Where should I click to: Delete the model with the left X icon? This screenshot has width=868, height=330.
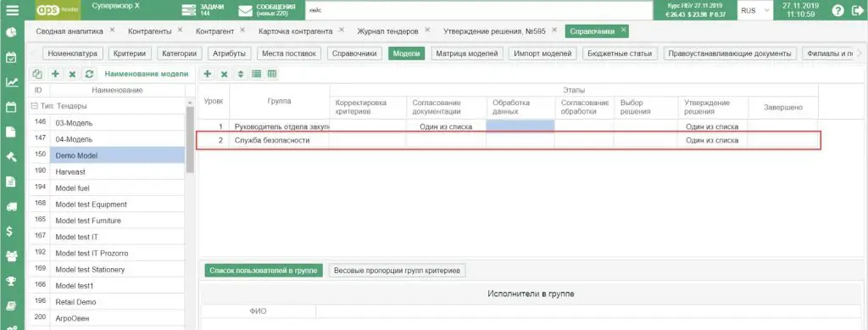coord(72,74)
